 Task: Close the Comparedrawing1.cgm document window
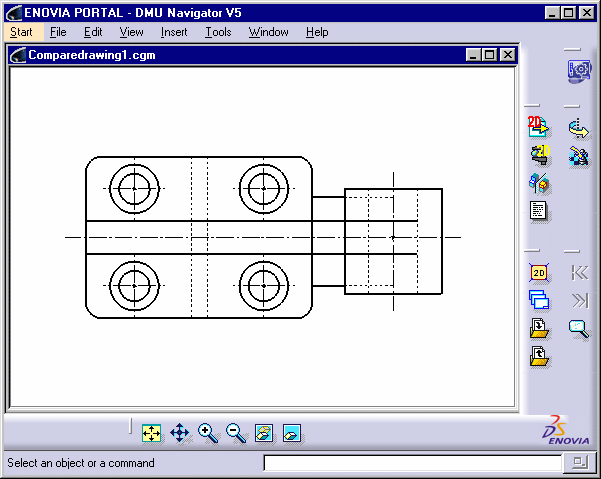507,56
